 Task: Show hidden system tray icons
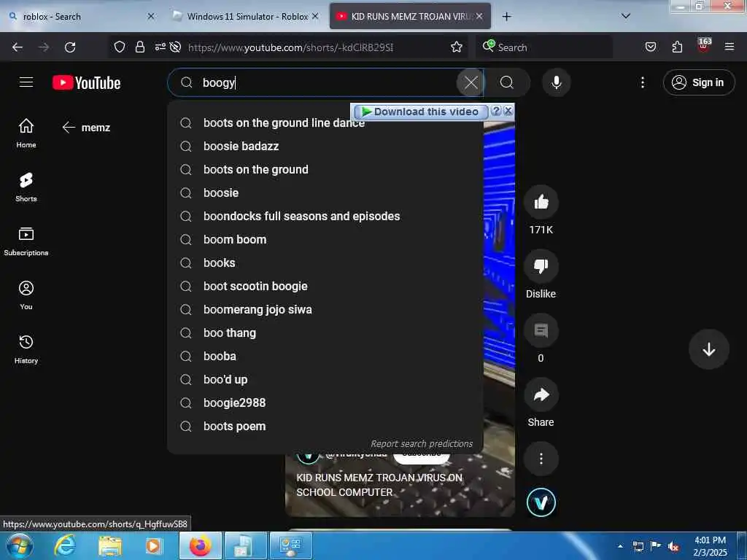[620, 546]
